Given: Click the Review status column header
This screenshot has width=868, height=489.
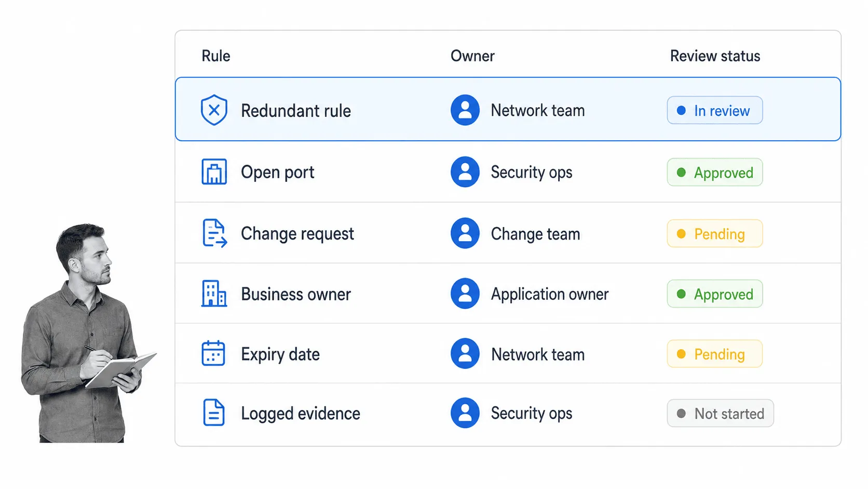Looking at the screenshot, I should [x=715, y=56].
